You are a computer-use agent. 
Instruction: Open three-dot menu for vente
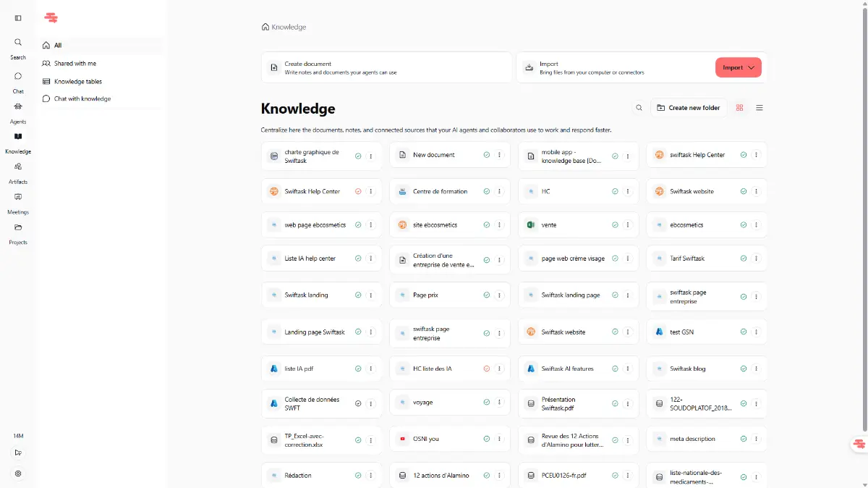[x=628, y=225]
